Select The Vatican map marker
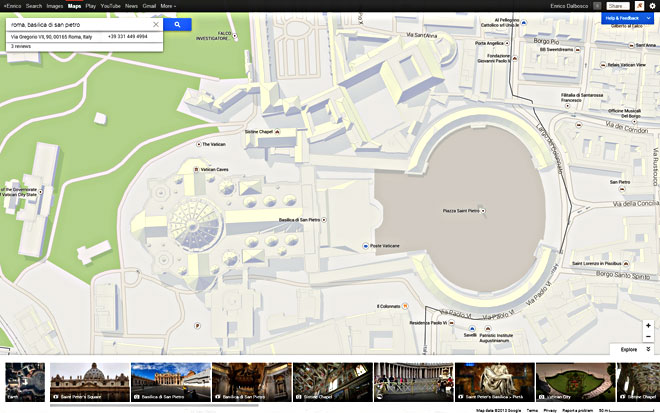660x413 pixels. coord(199,144)
